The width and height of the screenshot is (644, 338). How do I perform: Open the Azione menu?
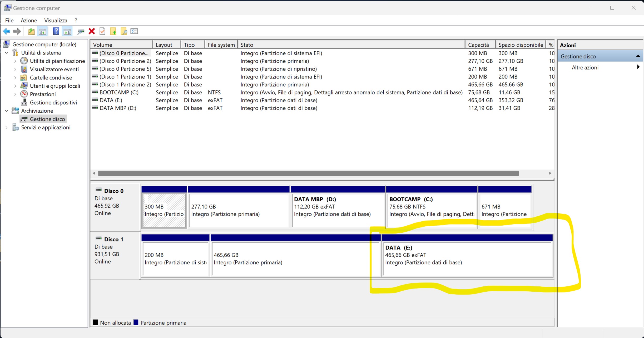pos(29,20)
